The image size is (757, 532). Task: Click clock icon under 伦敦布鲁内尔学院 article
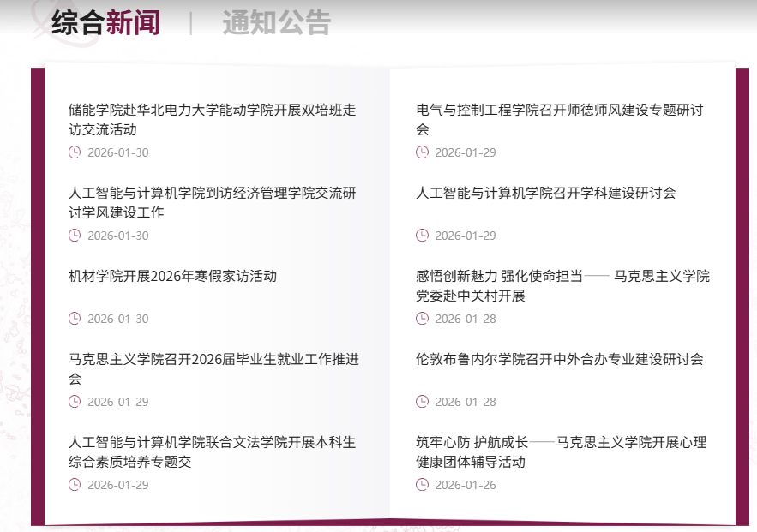(422, 402)
